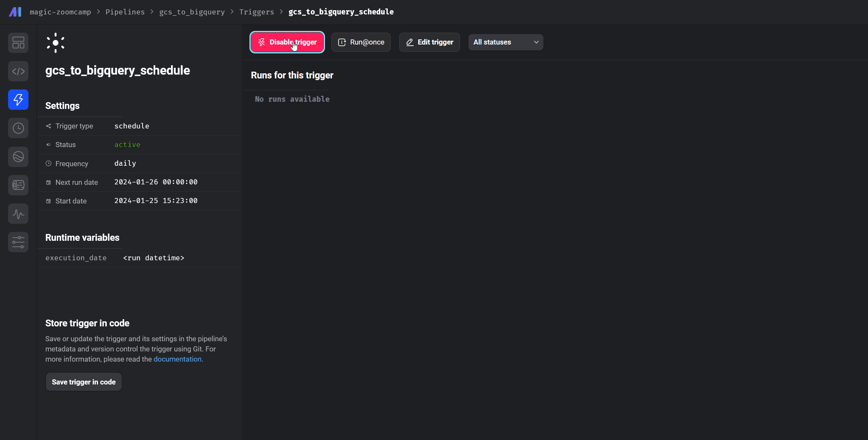Click Save trigger in code button
The height and width of the screenshot is (440, 868).
point(84,382)
